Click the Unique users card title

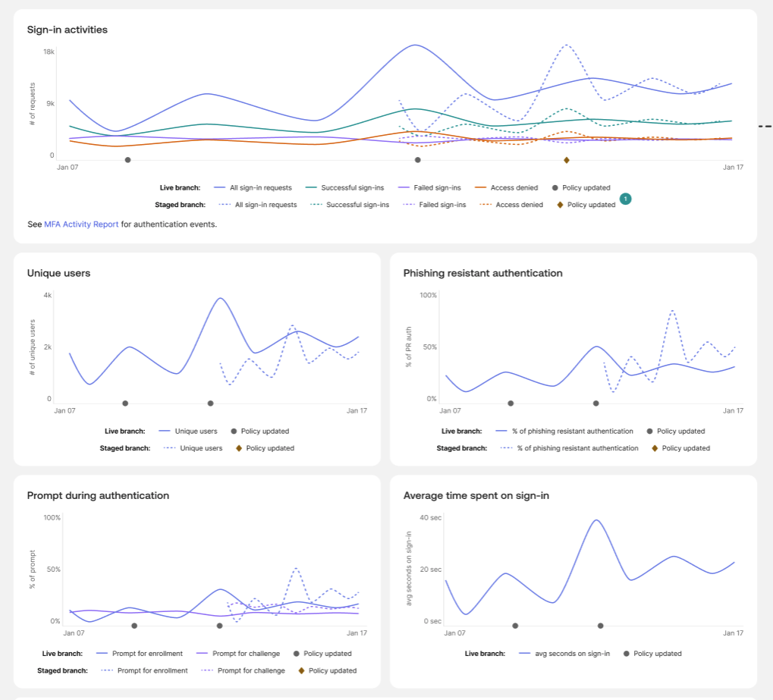(58, 273)
